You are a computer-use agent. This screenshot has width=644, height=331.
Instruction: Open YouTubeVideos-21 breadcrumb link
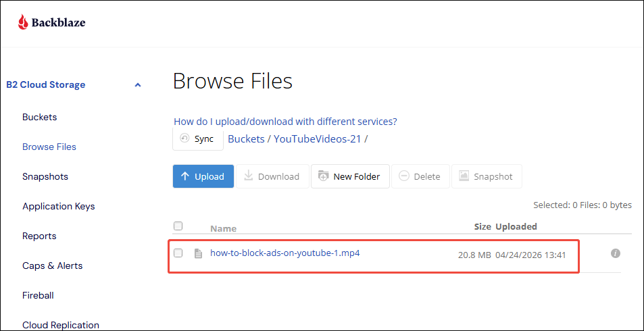click(317, 138)
